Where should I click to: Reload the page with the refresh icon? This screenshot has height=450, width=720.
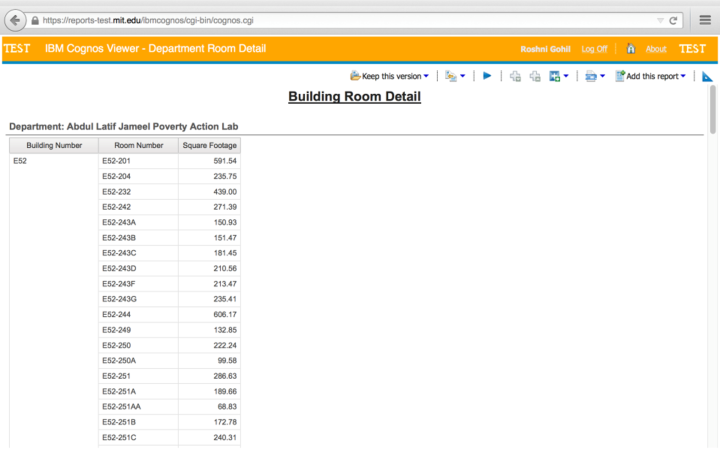click(674, 19)
